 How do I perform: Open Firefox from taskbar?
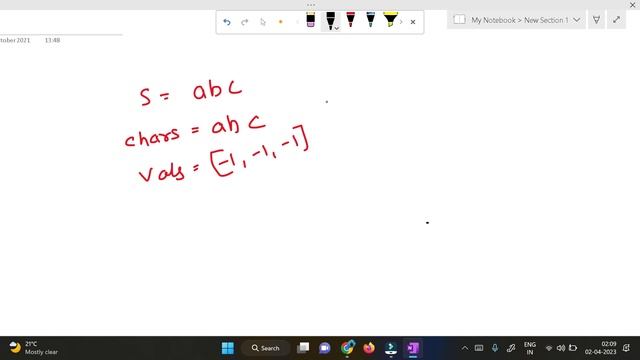(x=369, y=348)
